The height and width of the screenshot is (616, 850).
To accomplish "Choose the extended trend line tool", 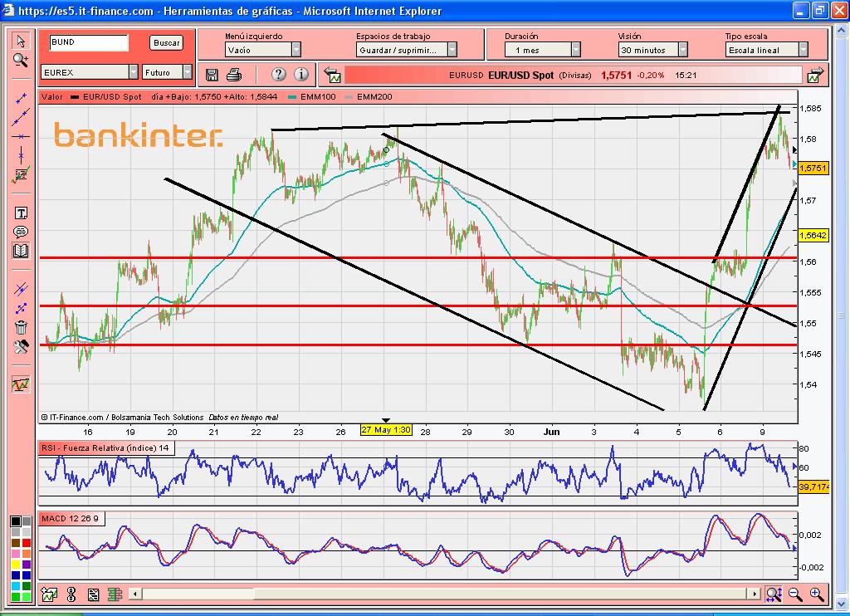I will [x=21, y=117].
